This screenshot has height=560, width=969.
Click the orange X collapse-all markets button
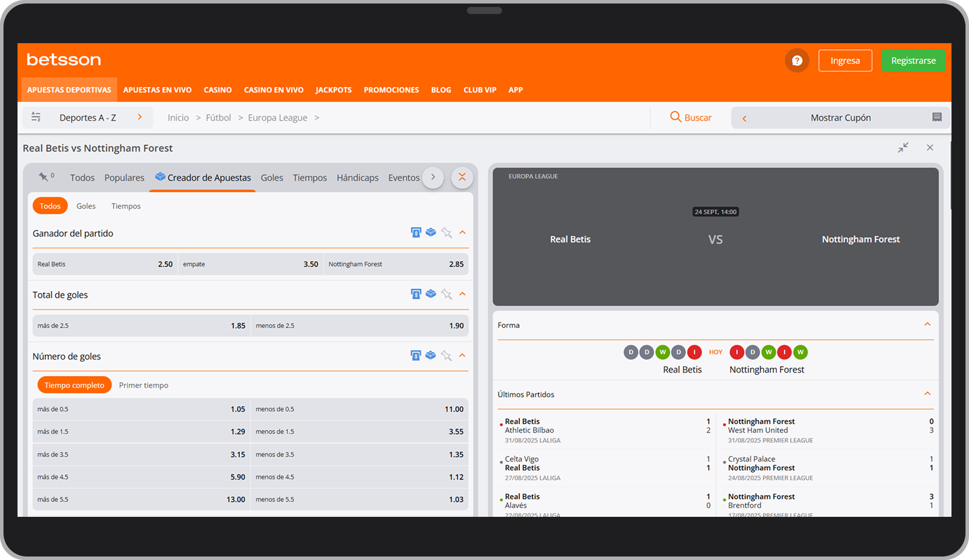point(462,177)
